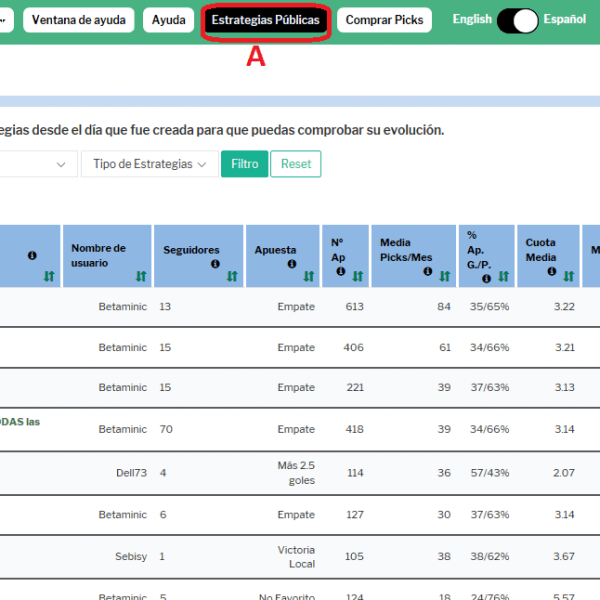Click Betaminic in the row with 613 picks
Image resolution: width=600 pixels, height=600 pixels.
122,307
